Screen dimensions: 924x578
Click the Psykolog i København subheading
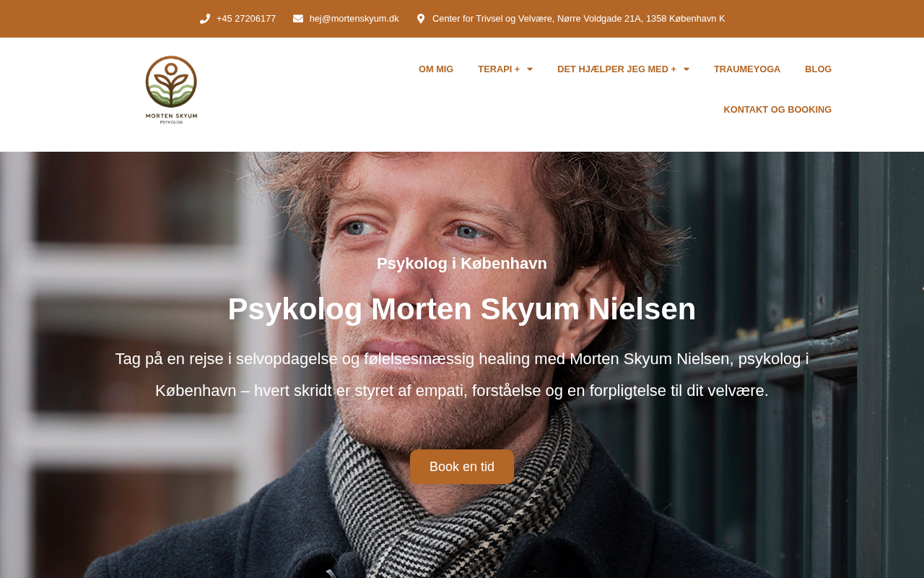click(462, 264)
